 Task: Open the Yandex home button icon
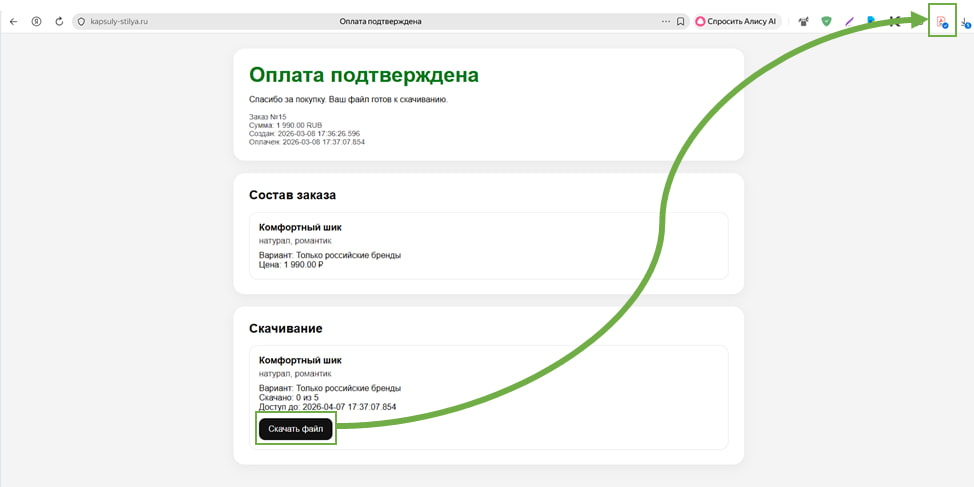[37, 21]
